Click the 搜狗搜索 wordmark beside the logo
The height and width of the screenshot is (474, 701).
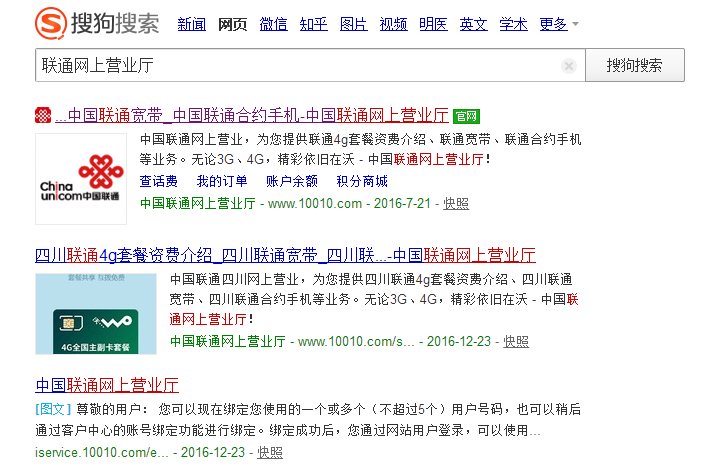point(115,23)
